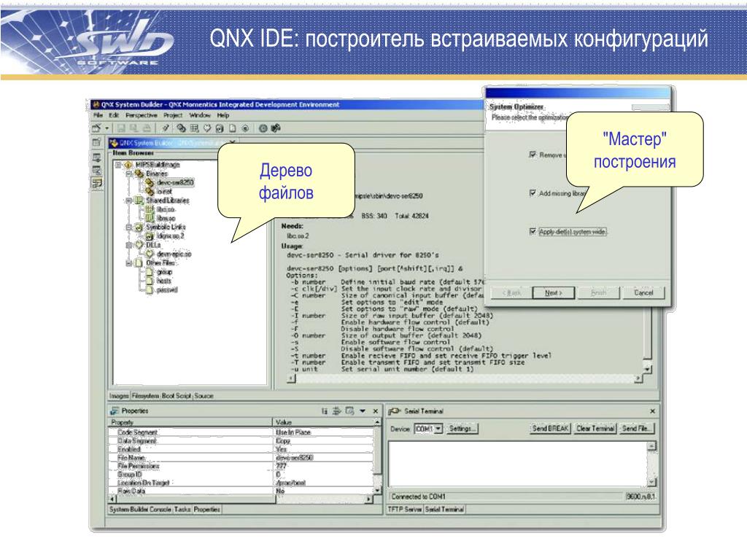Click the Add DLL shield icon in toolbar

coord(206,128)
